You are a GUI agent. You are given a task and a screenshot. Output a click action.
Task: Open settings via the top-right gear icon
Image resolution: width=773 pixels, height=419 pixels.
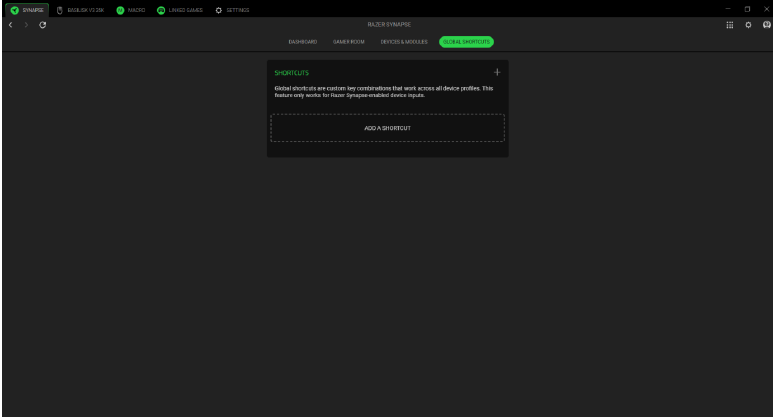pos(748,25)
